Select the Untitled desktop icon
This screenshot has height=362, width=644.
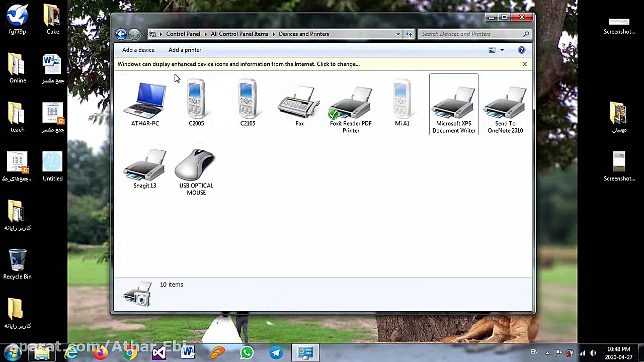53,166
